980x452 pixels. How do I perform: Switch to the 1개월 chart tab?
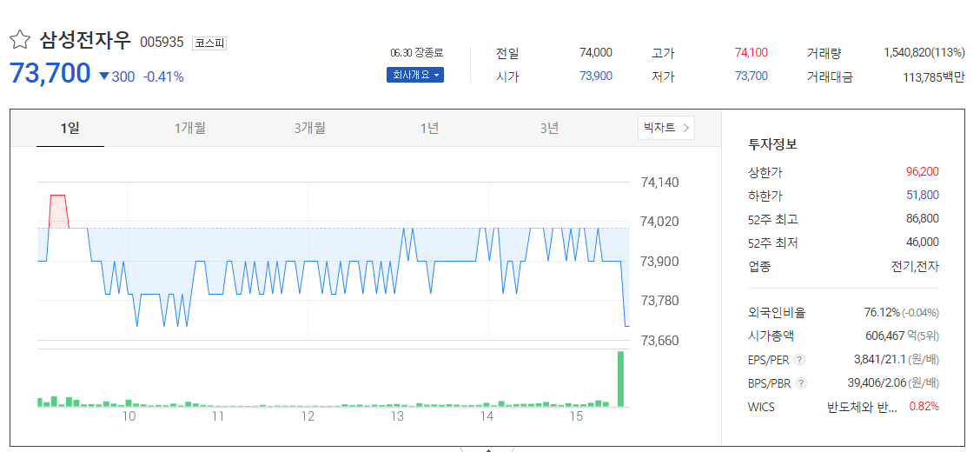click(x=190, y=128)
